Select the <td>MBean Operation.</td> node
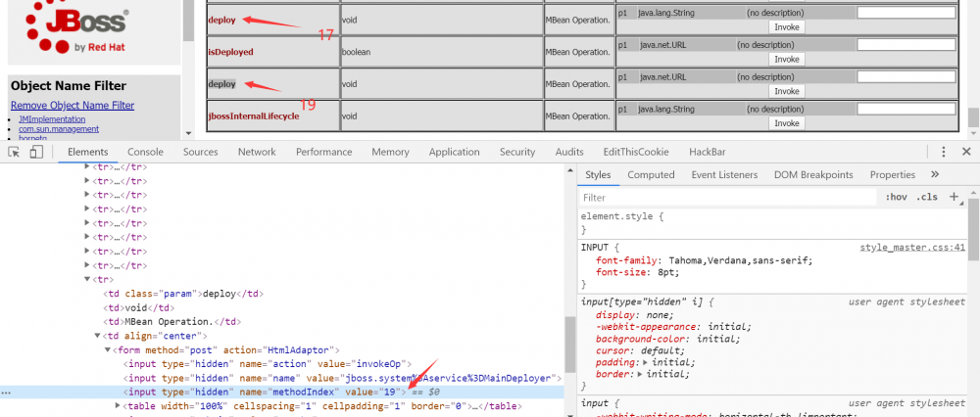This screenshot has width=980, height=417. pos(171,322)
